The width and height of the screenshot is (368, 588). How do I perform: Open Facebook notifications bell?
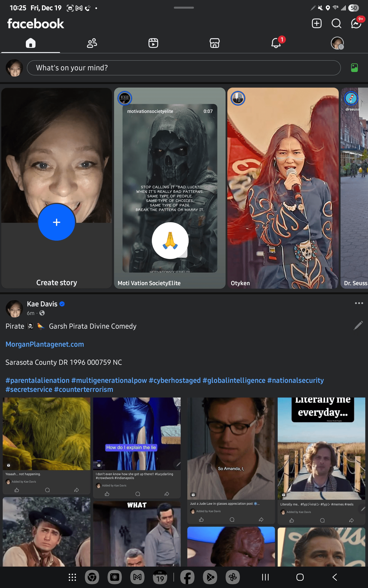tap(276, 43)
